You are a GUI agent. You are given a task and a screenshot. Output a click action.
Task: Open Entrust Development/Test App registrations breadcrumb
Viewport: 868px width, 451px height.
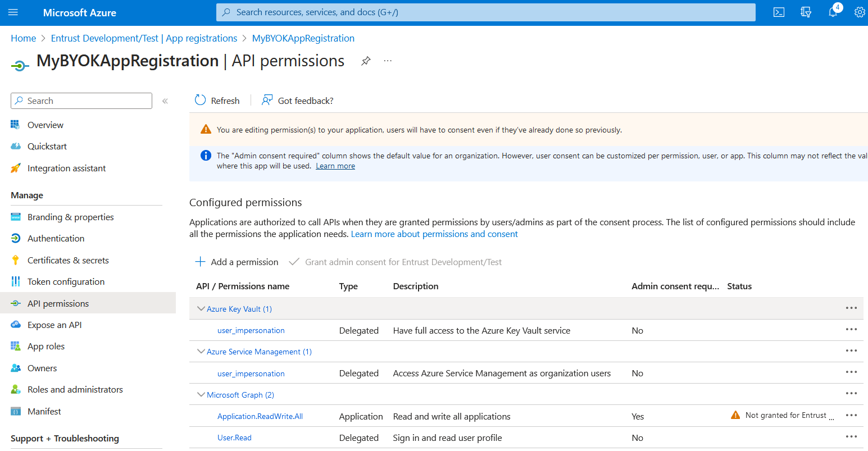pos(144,38)
